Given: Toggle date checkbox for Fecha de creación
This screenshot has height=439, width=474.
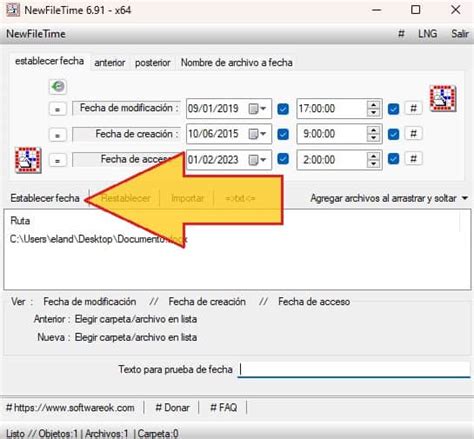Looking at the screenshot, I should (283, 134).
